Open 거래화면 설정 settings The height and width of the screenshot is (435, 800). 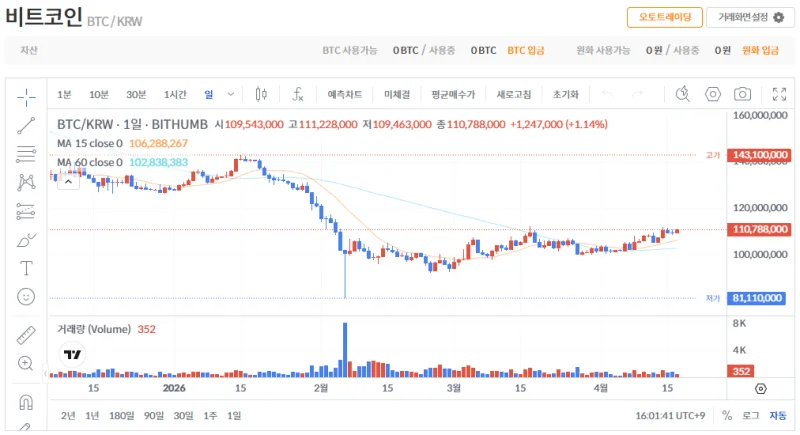click(x=751, y=17)
